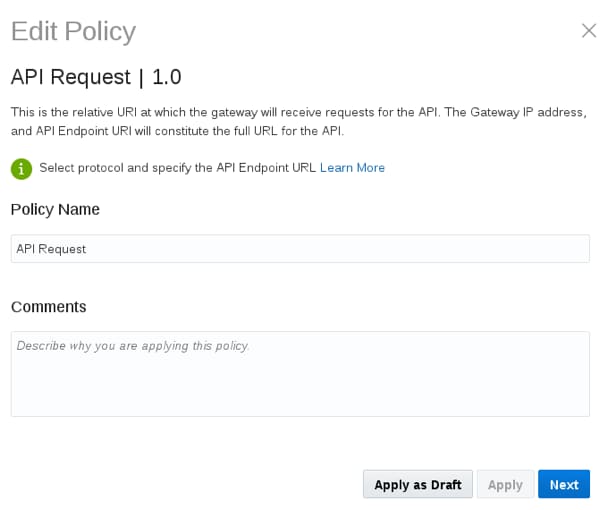Image resolution: width=608 pixels, height=510 pixels.
Task: Close the Edit Policy dialog
Action: [589, 30]
